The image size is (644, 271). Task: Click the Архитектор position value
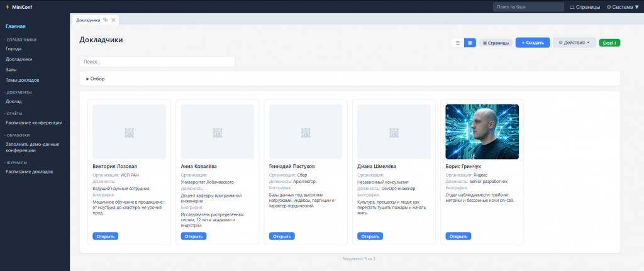tap(304, 182)
